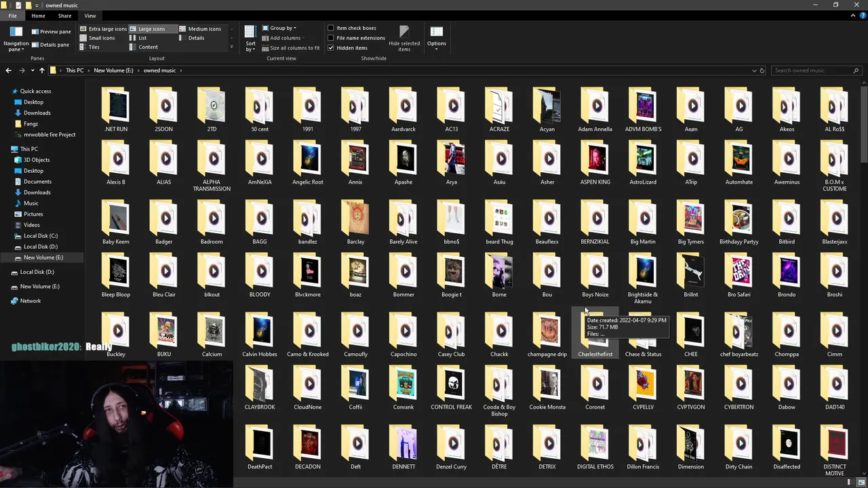Select 3D Objects in sidebar
The width and height of the screenshot is (868, 488).
[37, 160]
